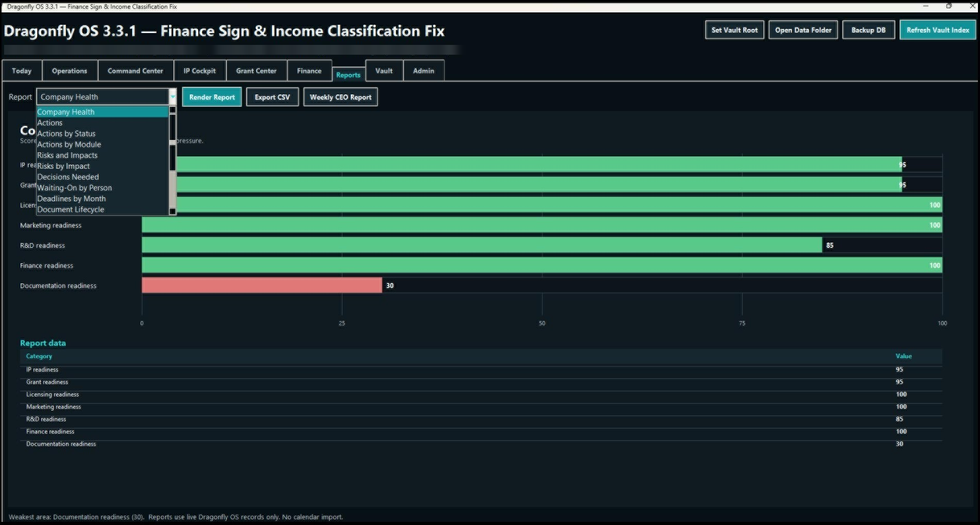The height and width of the screenshot is (525, 980).
Task: Select the Licensing readiness table row
Action: (481, 394)
